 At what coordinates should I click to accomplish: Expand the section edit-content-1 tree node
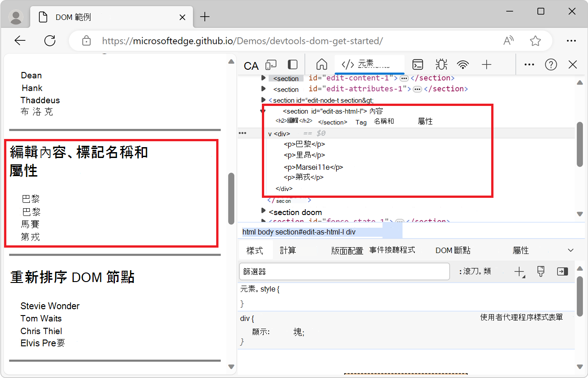click(x=264, y=78)
